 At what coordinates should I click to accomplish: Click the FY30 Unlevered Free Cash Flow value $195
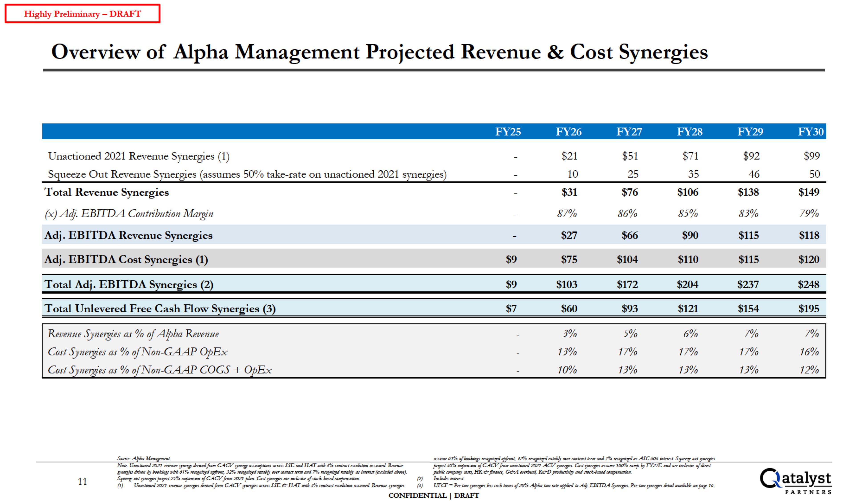point(809,309)
